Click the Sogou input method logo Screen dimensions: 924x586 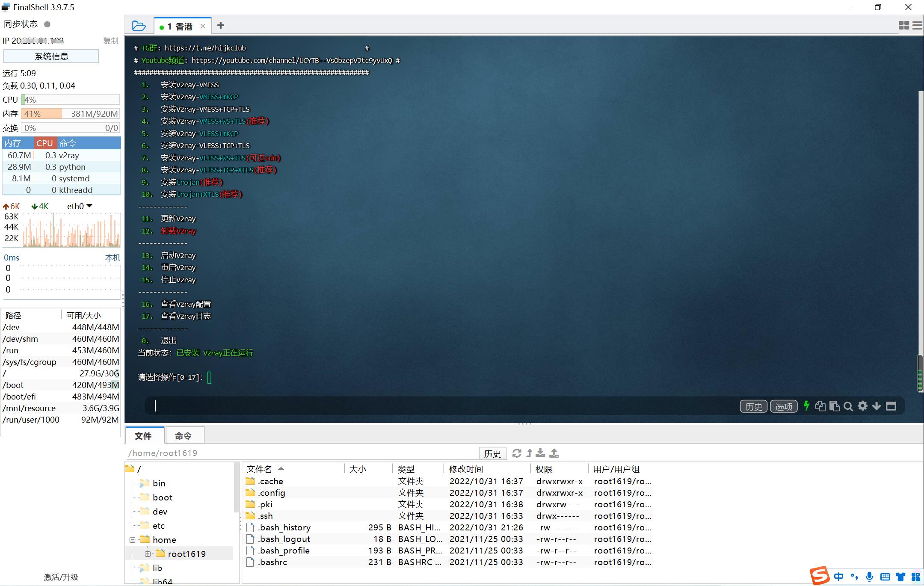pyautogui.click(x=819, y=576)
